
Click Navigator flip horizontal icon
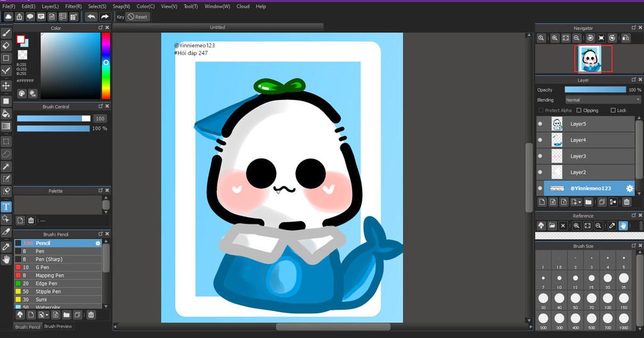pos(626,38)
